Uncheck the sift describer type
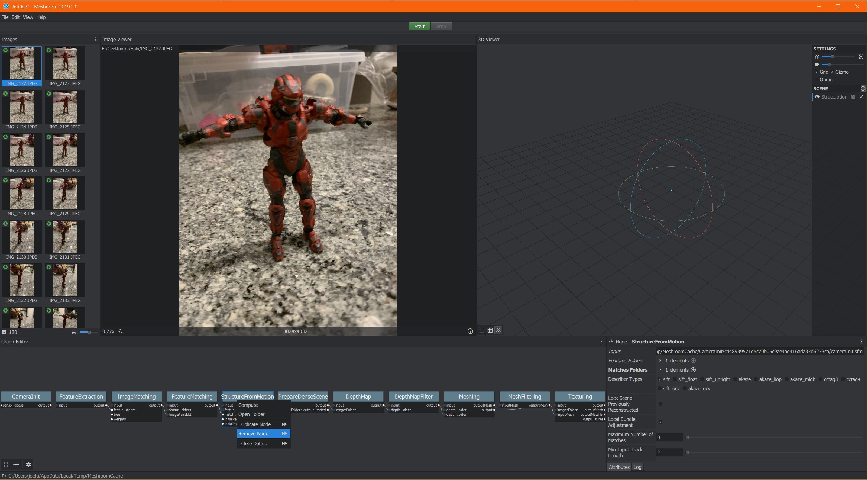The height and width of the screenshot is (480, 868). coord(660,379)
